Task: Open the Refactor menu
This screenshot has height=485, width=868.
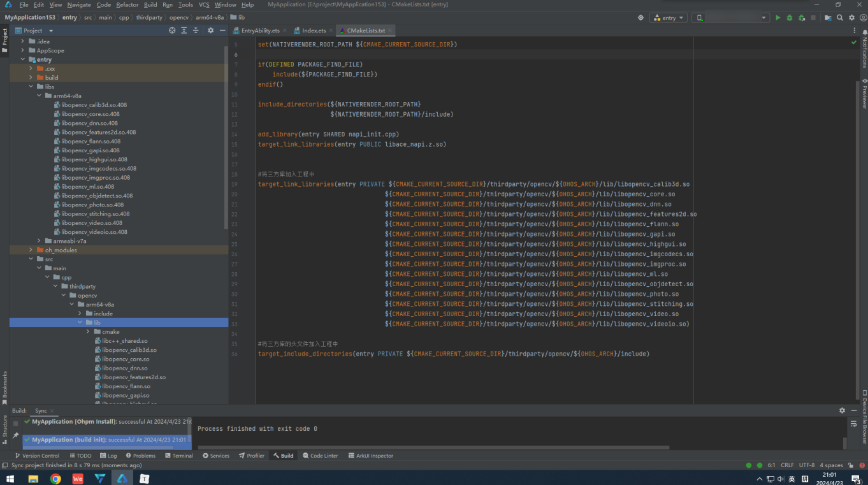Action: 127,4
